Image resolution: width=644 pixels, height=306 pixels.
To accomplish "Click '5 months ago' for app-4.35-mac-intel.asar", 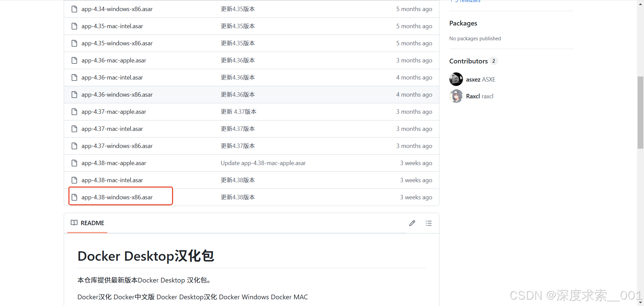I will 414,26.
